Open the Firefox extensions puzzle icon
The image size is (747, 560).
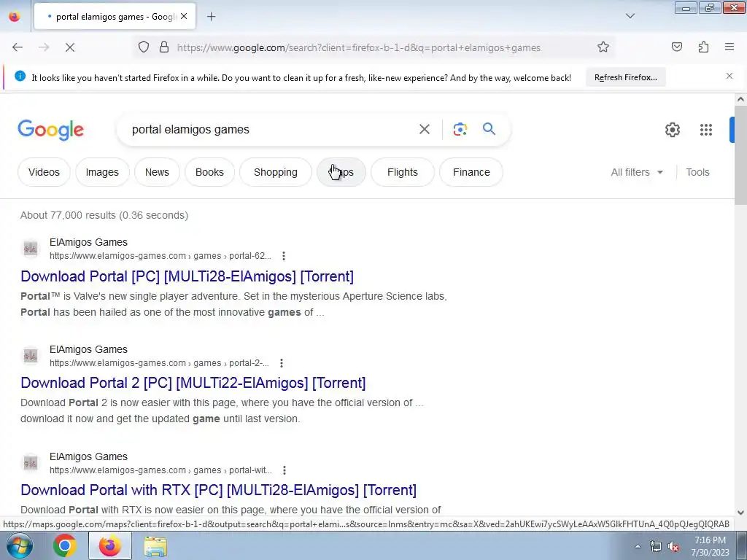[x=704, y=47]
